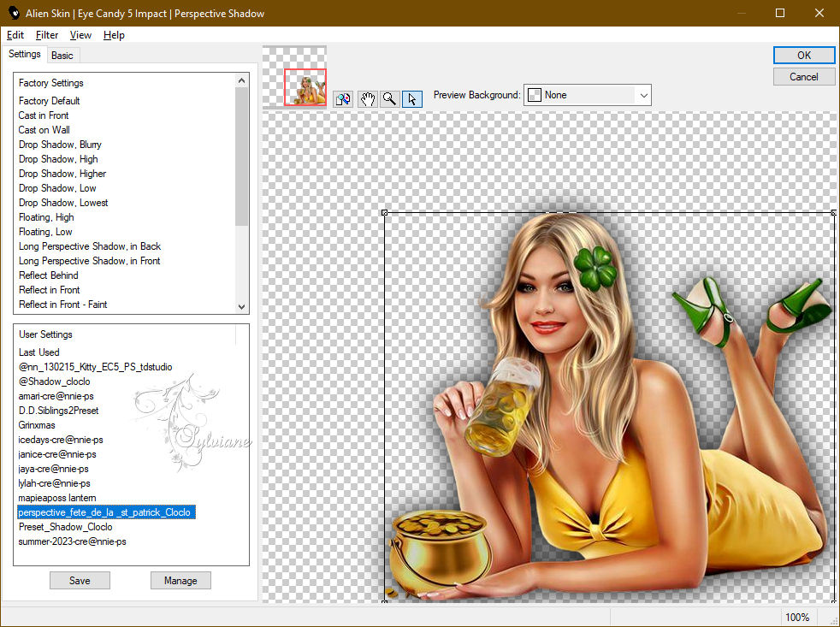
Task: Click the Preview Background color swatch
Action: pyautogui.click(x=535, y=96)
